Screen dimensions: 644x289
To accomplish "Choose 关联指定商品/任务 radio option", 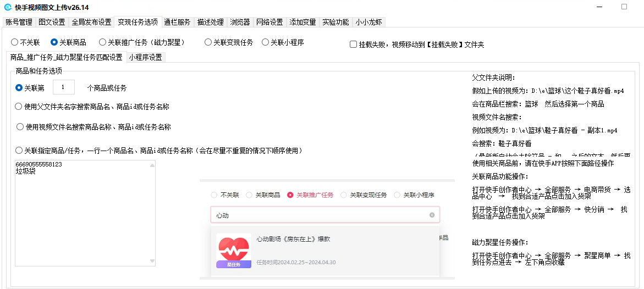I will [19, 151].
